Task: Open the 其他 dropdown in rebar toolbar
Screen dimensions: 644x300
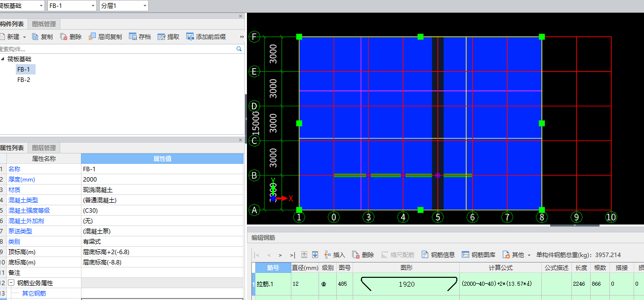Action: tap(516, 255)
